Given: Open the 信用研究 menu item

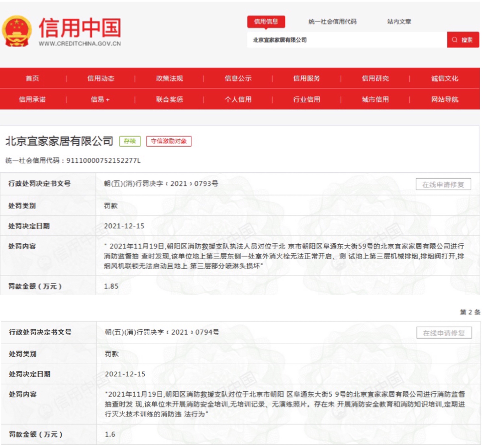Looking at the screenshot, I should (375, 78).
